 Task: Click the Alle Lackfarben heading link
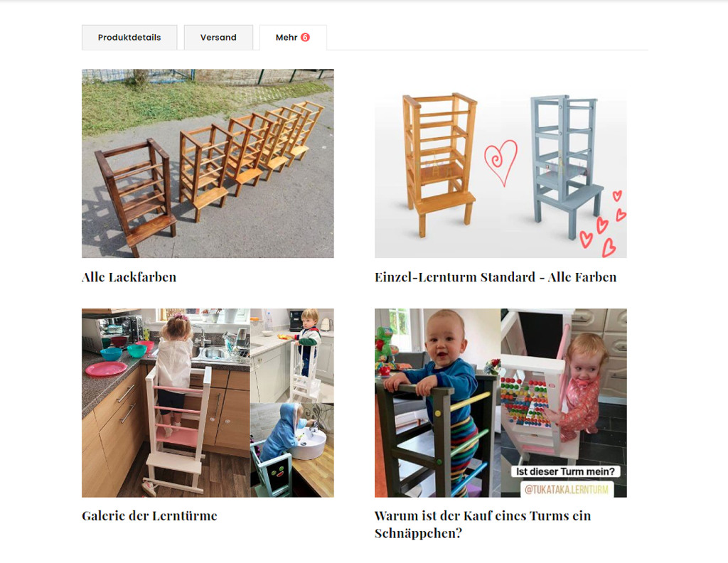(129, 277)
